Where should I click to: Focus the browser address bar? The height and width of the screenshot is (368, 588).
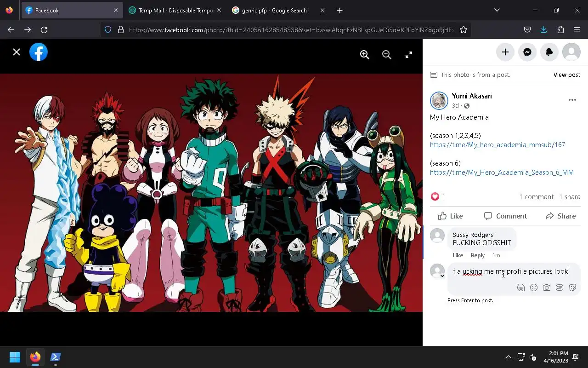click(x=292, y=29)
